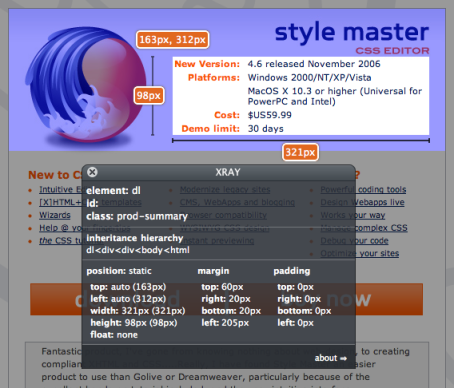Open the Design Webapps live link
The height and width of the screenshot is (388, 454).
click(362, 202)
